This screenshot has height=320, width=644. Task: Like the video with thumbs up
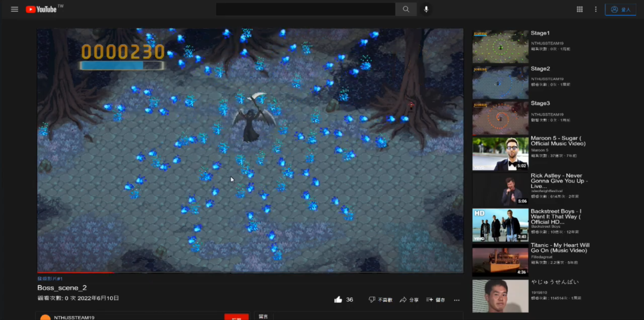tap(338, 300)
